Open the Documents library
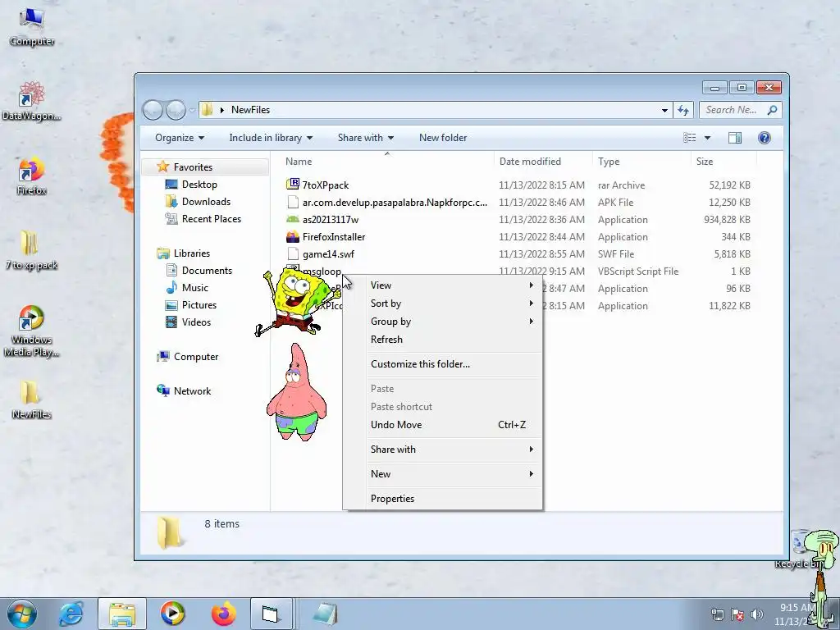 pyautogui.click(x=207, y=271)
